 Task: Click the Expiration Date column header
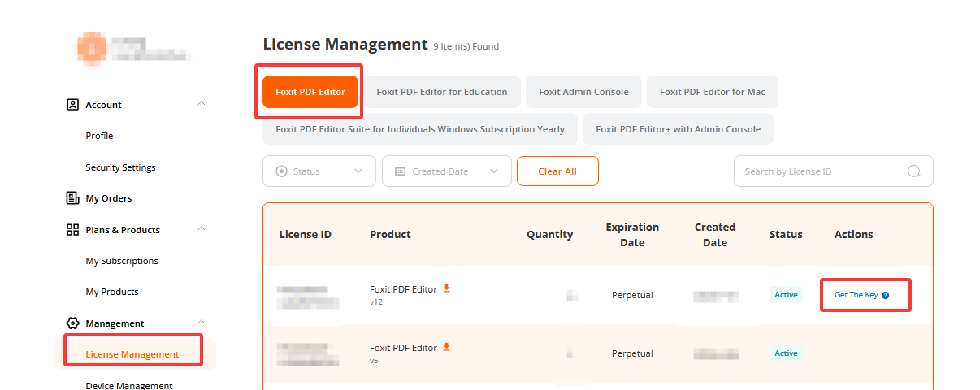(632, 235)
